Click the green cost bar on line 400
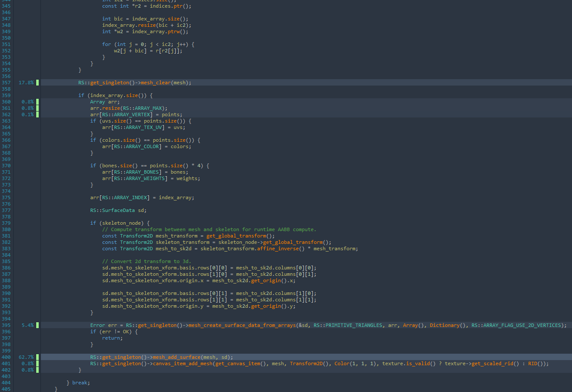The width and height of the screenshot is (572, 392). pyautogui.click(x=37, y=357)
